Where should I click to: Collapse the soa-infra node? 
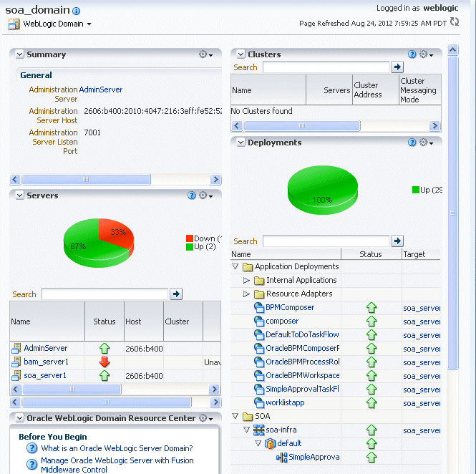pos(246,430)
